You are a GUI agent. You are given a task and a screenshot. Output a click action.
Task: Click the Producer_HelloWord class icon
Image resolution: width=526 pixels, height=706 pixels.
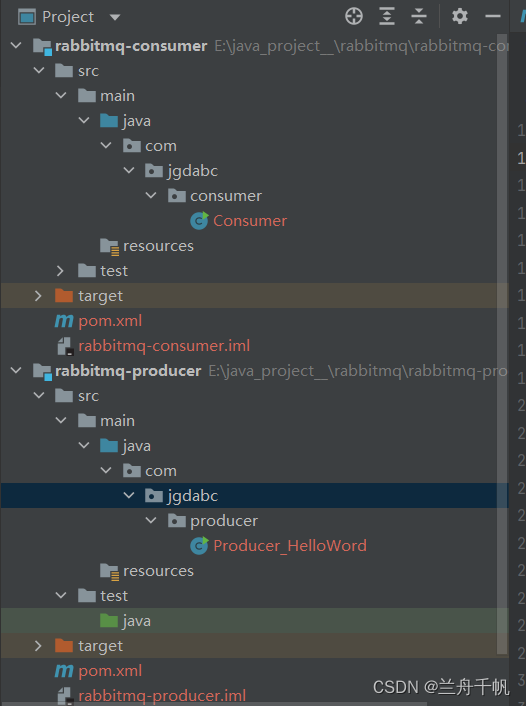pyautogui.click(x=199, y=546)
